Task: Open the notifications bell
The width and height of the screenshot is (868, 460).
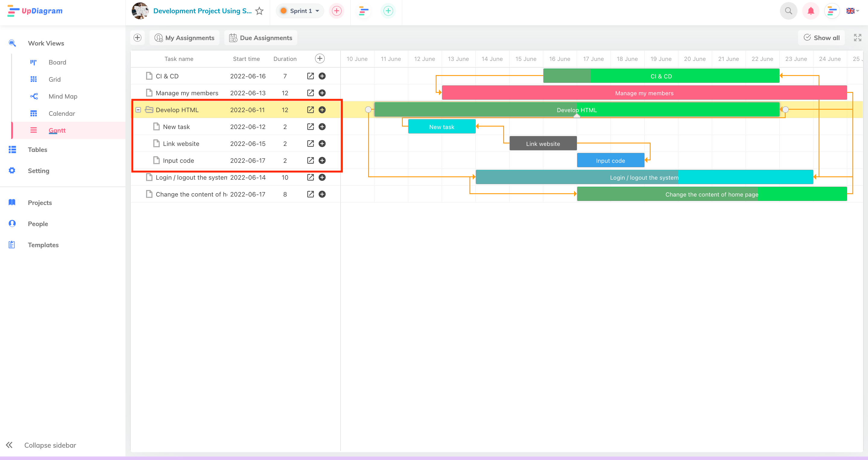Action: tap(811, 11)
